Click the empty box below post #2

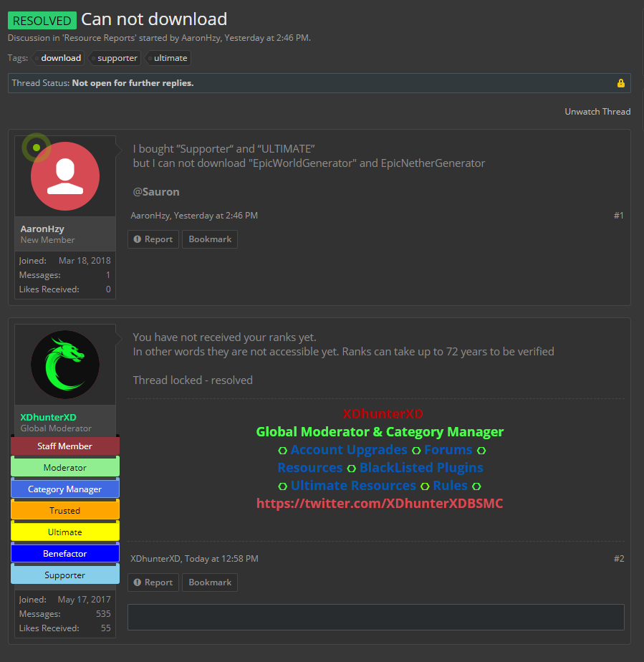coord(376,617)
